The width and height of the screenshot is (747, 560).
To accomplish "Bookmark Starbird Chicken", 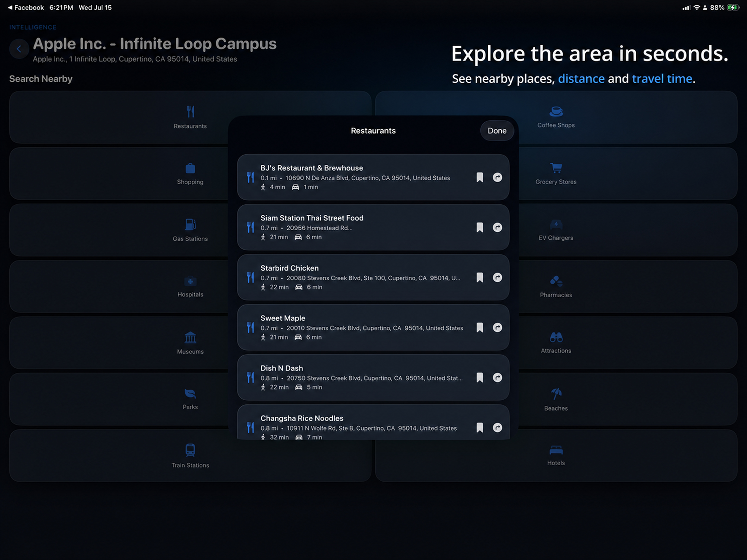I will [480, 277].
